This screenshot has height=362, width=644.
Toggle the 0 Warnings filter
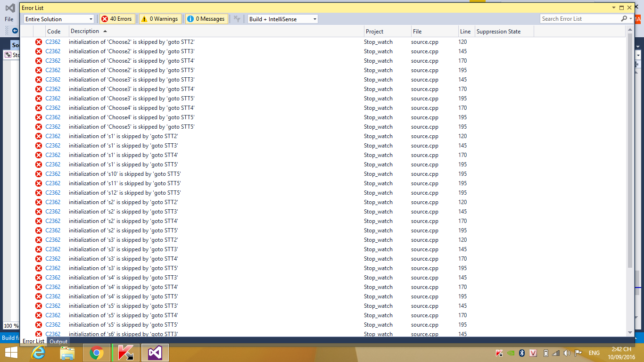pyautogui.click(x=159, y=19)
